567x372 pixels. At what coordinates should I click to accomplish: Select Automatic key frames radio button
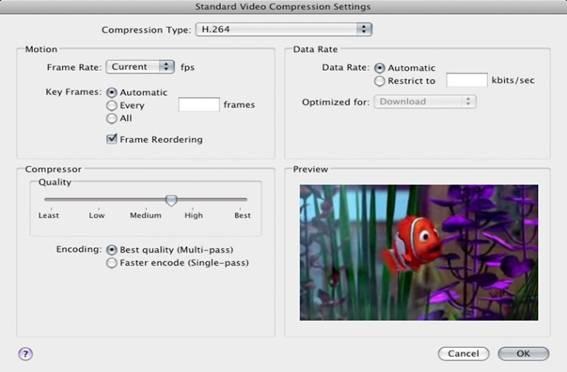(112, 93)
